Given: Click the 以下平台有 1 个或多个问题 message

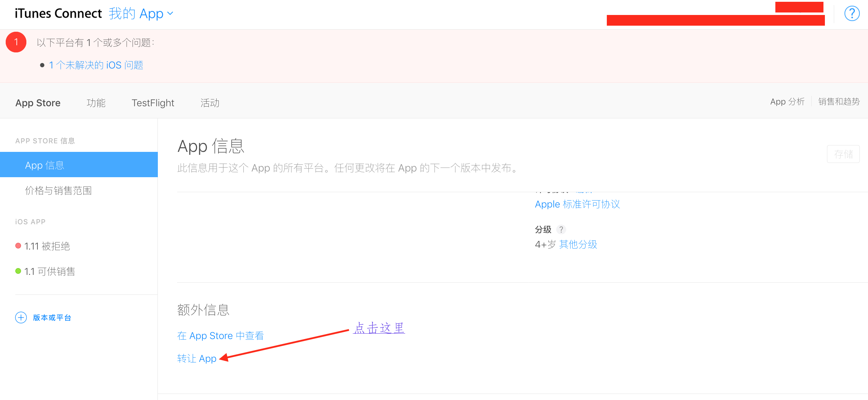Looking at the screenshot, I should click(x=95, y=42).
